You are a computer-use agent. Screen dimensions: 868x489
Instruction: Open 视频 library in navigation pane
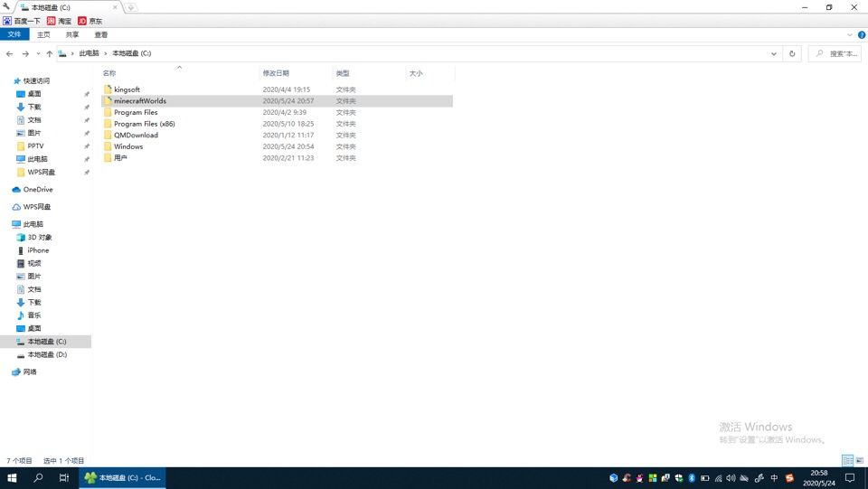coord(34,263)
